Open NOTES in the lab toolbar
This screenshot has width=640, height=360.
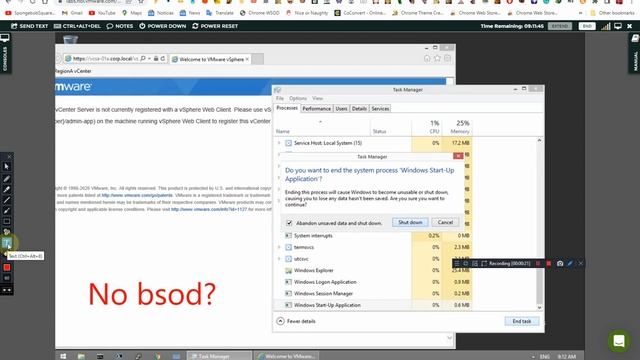click(x=120, y=26)
